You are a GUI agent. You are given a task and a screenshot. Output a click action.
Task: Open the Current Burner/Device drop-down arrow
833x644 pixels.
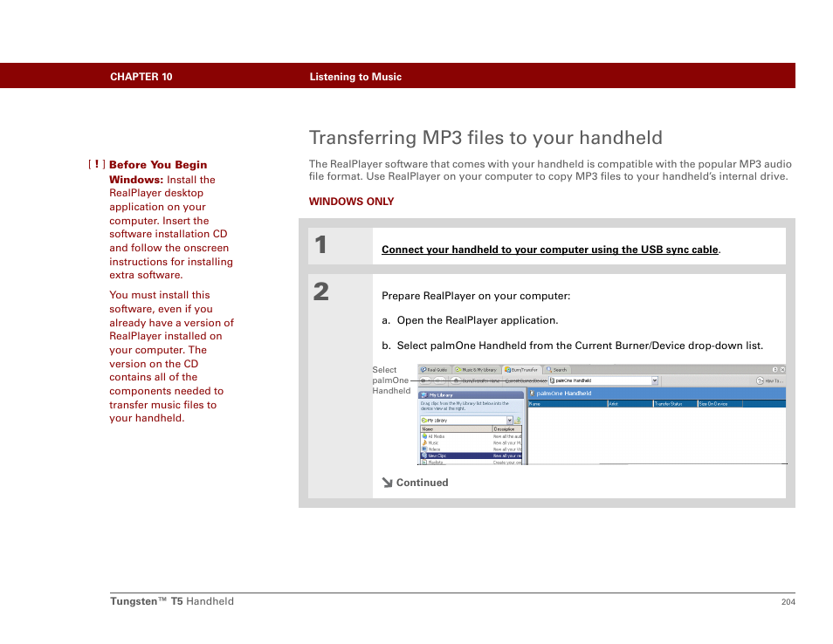pyautogui.click(x=655, y=380)
